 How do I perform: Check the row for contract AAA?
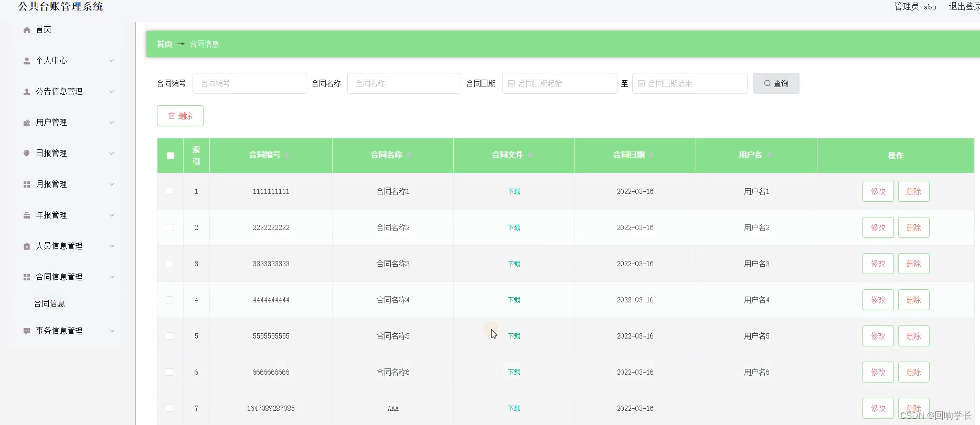click(169, 408)
